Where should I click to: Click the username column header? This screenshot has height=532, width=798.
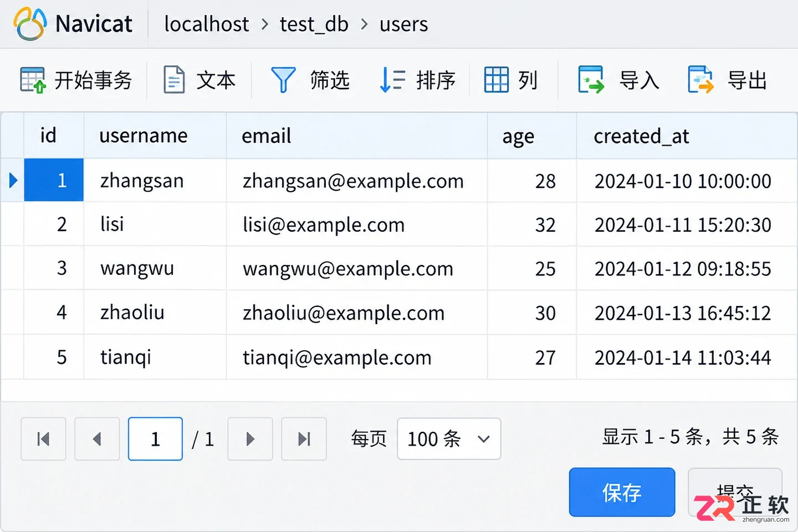pyautogui.click(x=155, y=136)
